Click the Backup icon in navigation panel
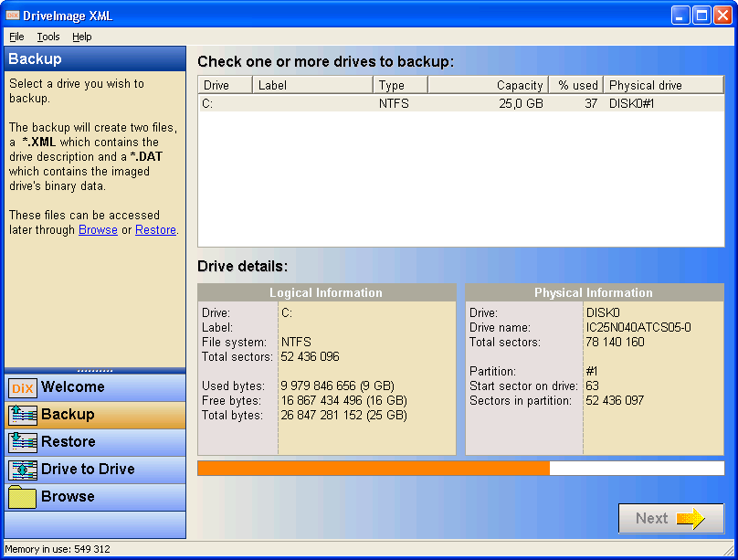The image size is (738, 560). tap(22, 415)
